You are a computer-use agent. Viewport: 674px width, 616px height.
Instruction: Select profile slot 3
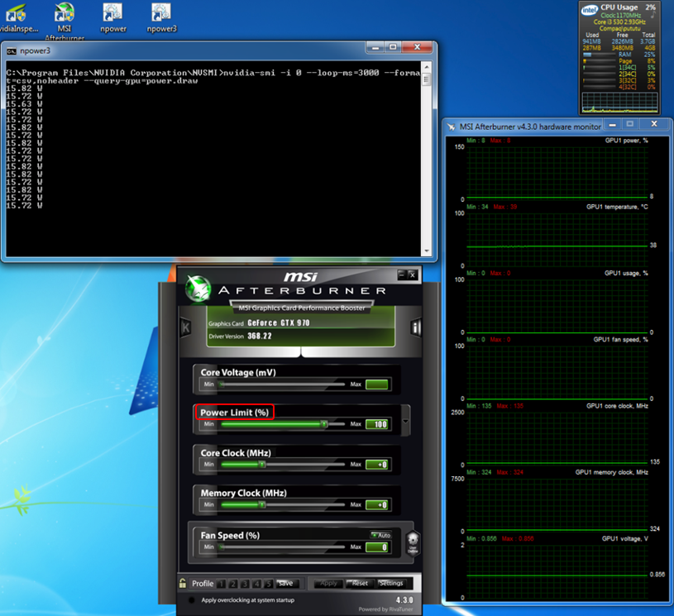[x=244, y=583]
